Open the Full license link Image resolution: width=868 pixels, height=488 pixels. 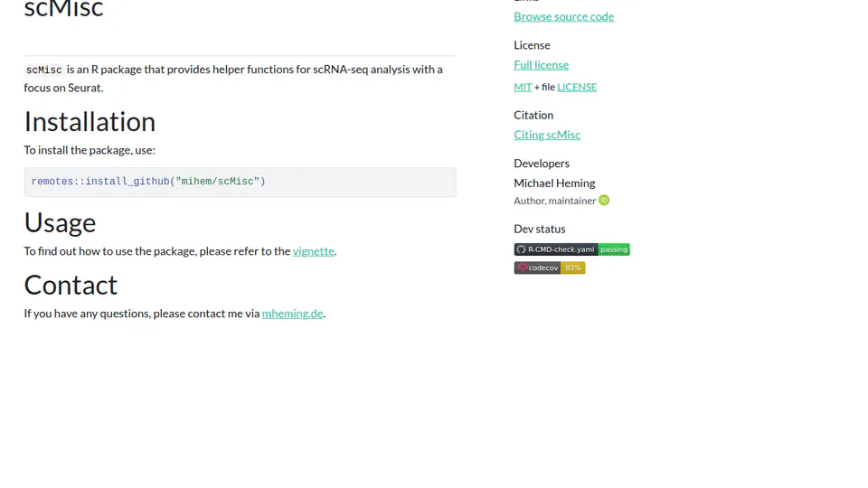[x=541, y=65]
